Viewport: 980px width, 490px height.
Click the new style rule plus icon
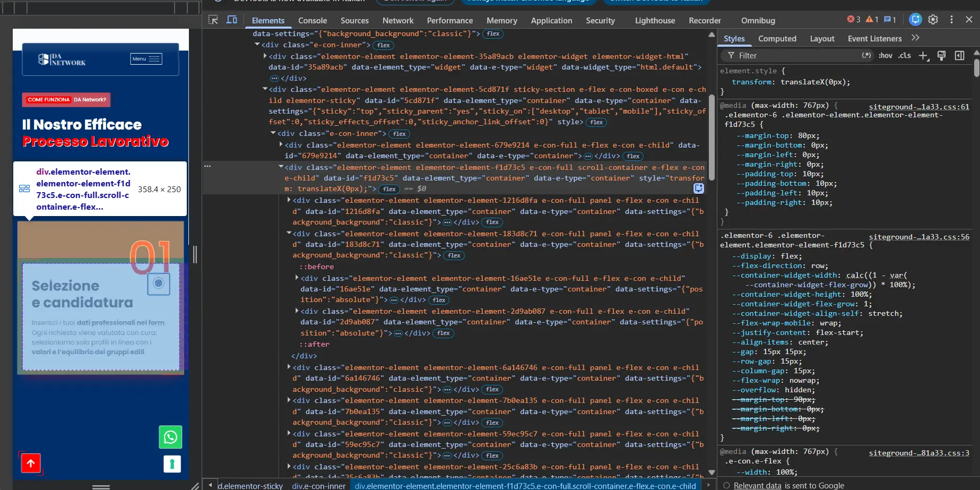(924, 56)
